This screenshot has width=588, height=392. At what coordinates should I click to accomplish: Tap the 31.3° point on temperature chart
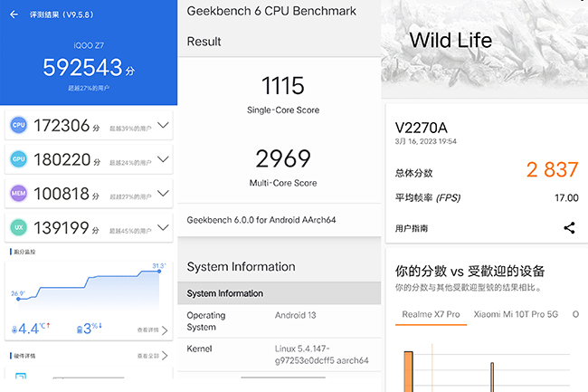point(159,271)
